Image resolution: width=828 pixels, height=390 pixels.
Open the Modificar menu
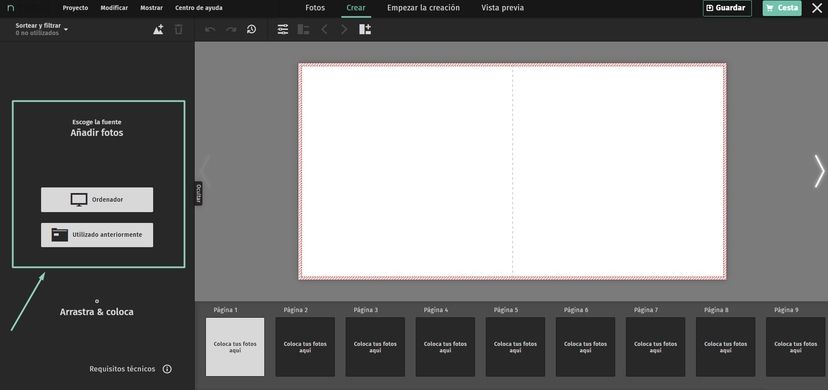[114, 8]
